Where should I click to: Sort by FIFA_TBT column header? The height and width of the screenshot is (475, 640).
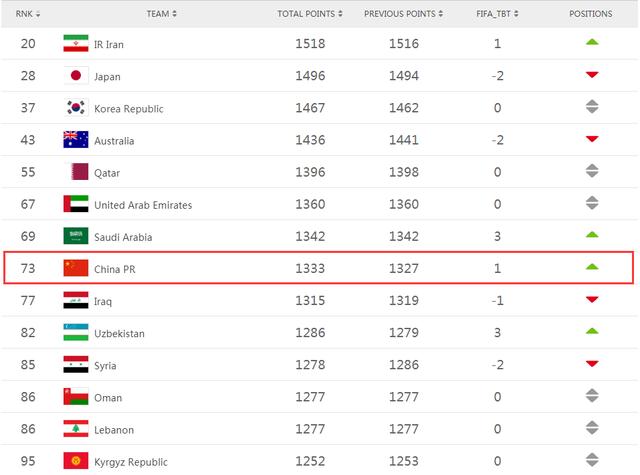point(496,14)
